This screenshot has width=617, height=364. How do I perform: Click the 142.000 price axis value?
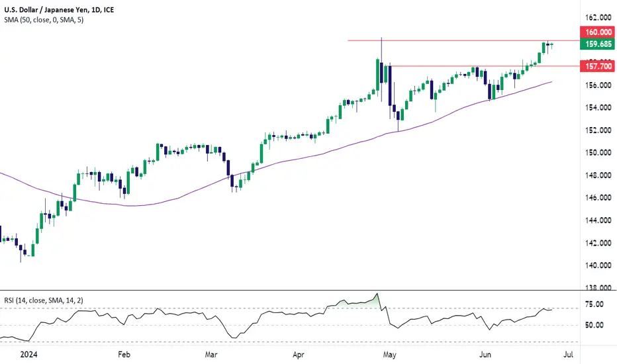coord(598,243)
